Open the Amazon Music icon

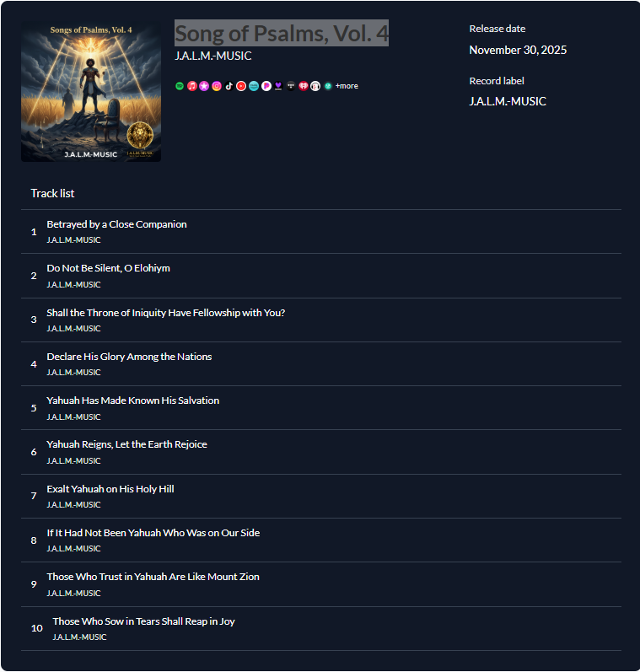[x=254, y=86]
